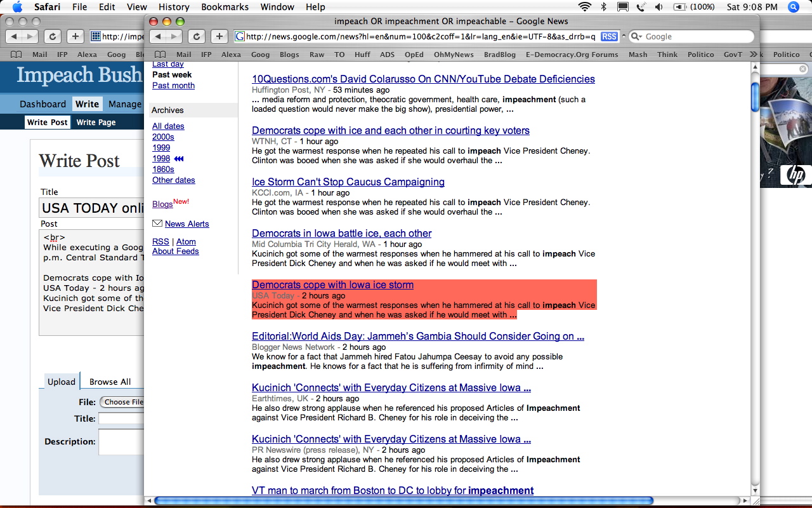812x508 pixels.
Task: Open 'Ice Storm Can't Stop Caucus Campaigning' link
Action: [348, 182]
